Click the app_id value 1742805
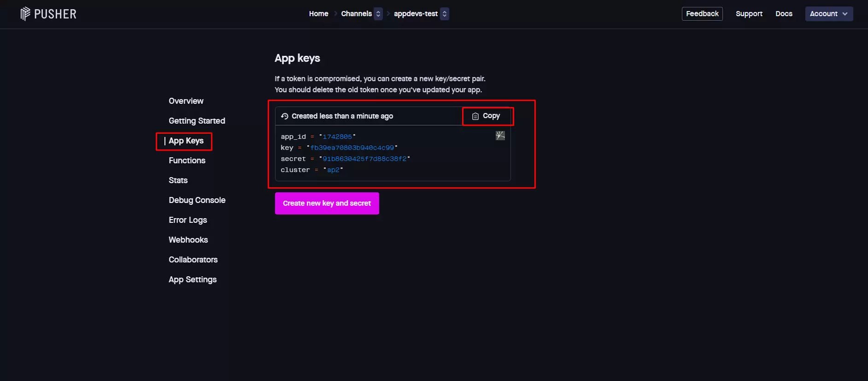The height and width of the screenshot is (381, 868). pyautogui.click(x=337, y=137)
